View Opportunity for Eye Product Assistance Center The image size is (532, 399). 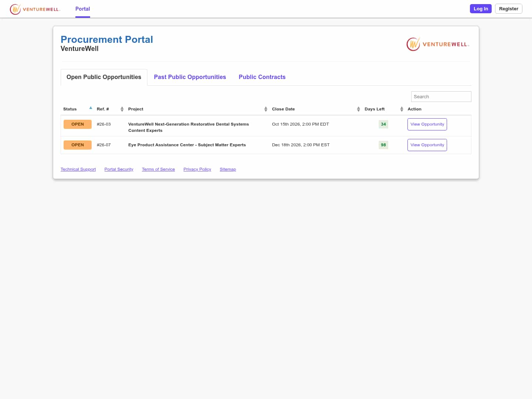click(x=427, y=145)
